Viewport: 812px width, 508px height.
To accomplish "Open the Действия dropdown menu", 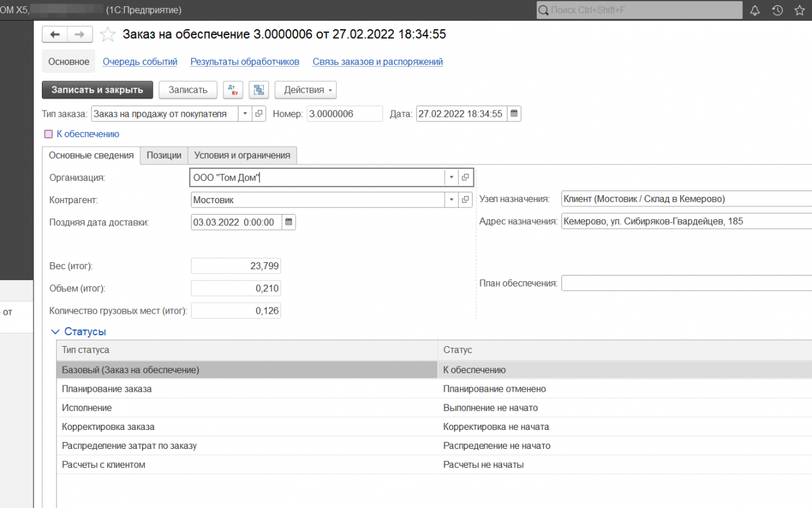I will [306, 90].
